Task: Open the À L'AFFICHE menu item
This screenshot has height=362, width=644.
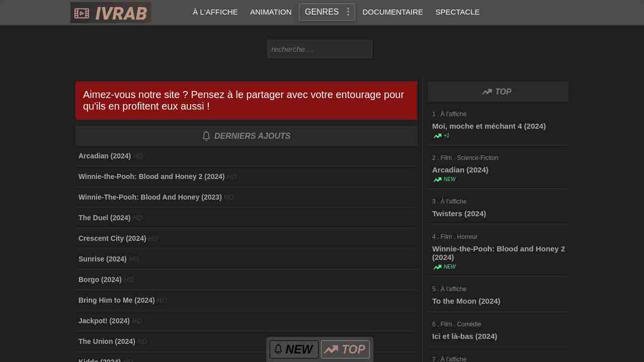Action: 215,12
